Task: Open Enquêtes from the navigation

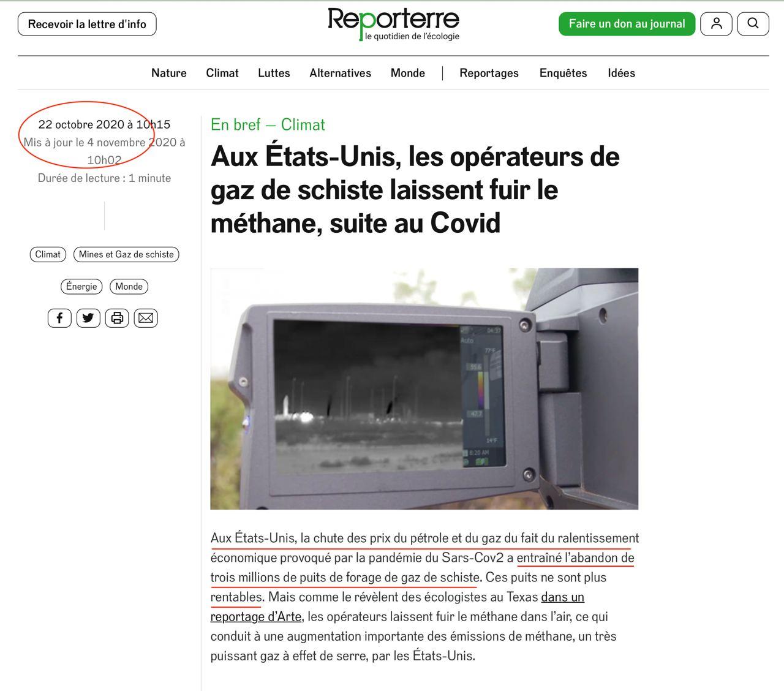Action: click(563, 73)
